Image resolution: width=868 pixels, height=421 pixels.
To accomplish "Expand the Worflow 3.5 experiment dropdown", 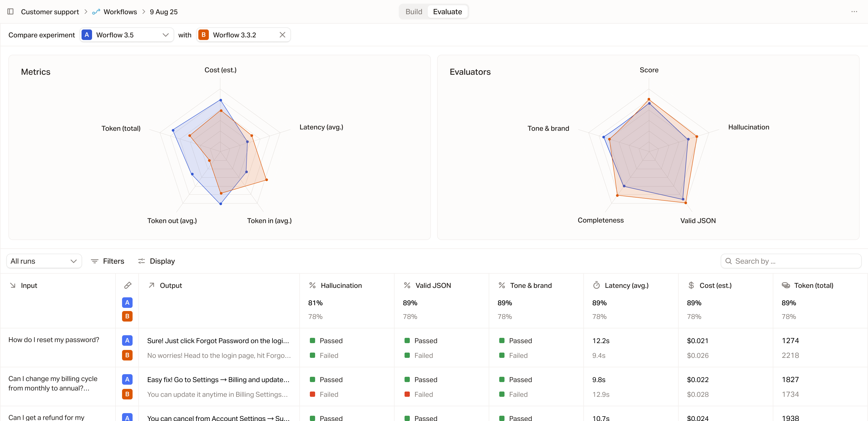I will pos(165,35).
